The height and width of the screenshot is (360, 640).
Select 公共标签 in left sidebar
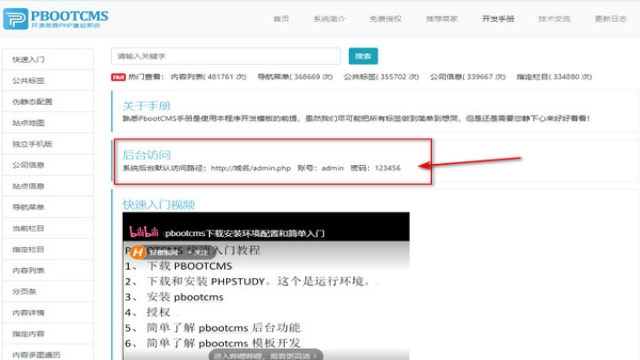tap(48, 81)
